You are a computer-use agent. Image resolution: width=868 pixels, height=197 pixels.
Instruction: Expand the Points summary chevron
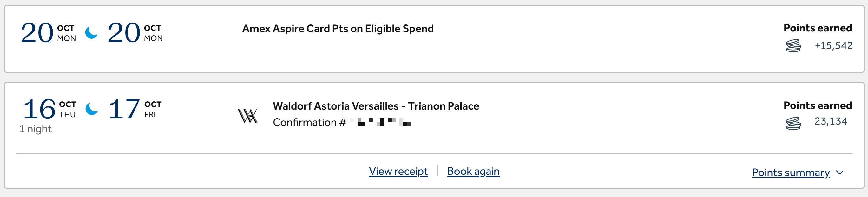[x=840, y=173]
